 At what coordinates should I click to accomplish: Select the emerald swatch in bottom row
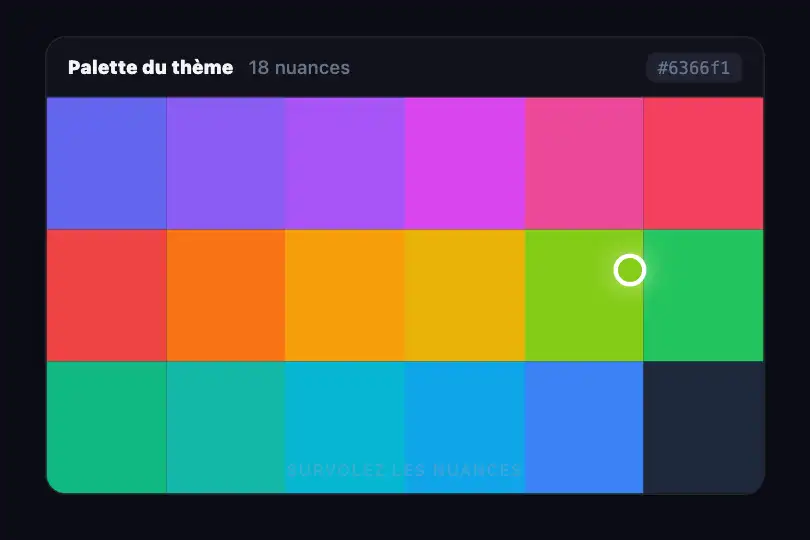(x=106, y=427)
